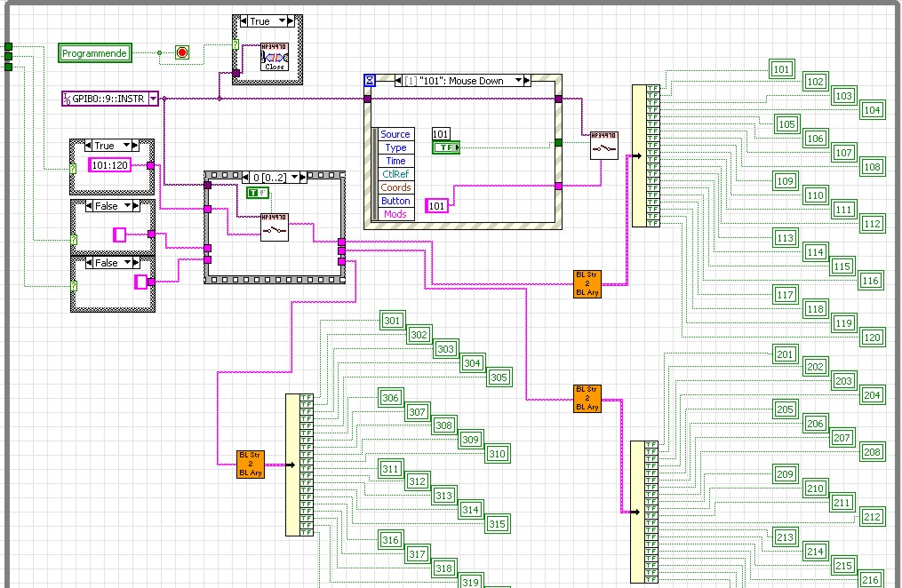Viewport: 902px width, 588px height.
Task: Open the sequence frame selector 0 [0..2] dropdown
Action: (294, 178)
